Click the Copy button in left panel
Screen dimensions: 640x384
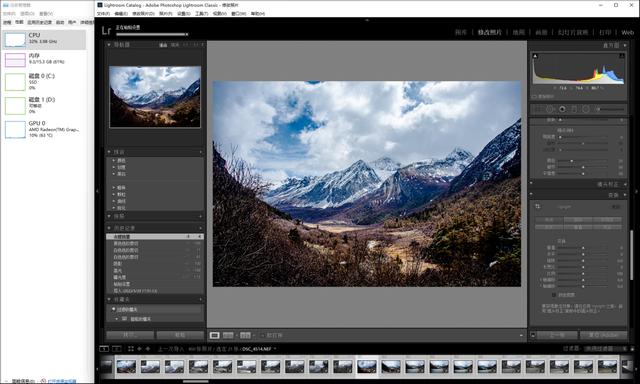click(130, 335)
